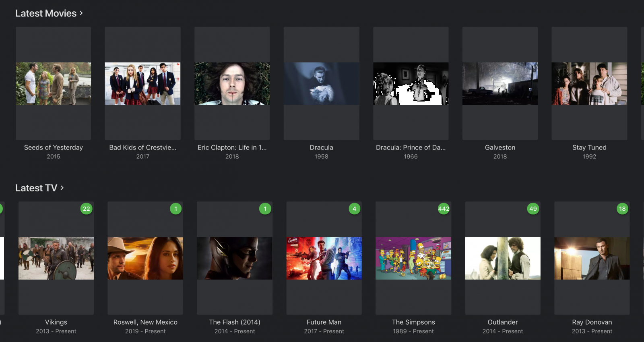
Task: Click the Roswell, New Mexico unwatched badge
Action: tap(176, 209)
